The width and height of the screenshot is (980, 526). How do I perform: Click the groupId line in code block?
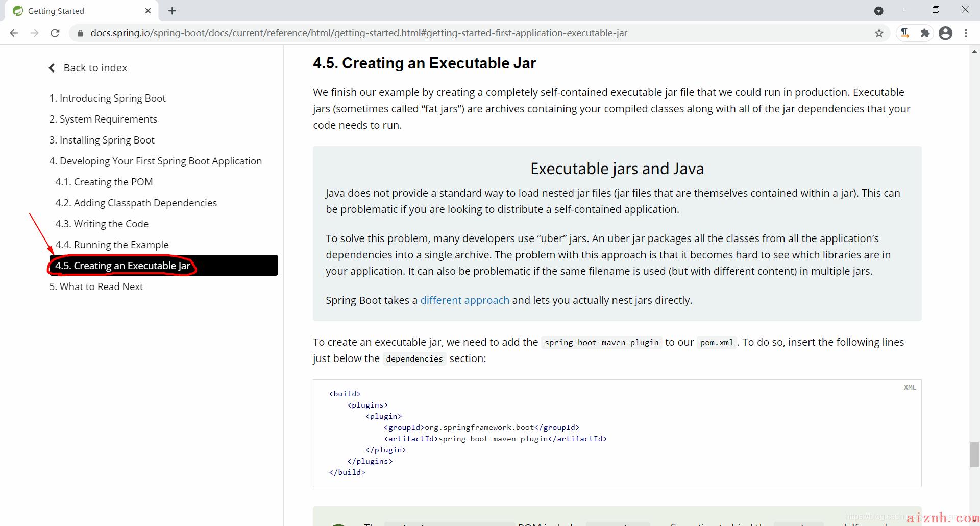click(481, 427)
